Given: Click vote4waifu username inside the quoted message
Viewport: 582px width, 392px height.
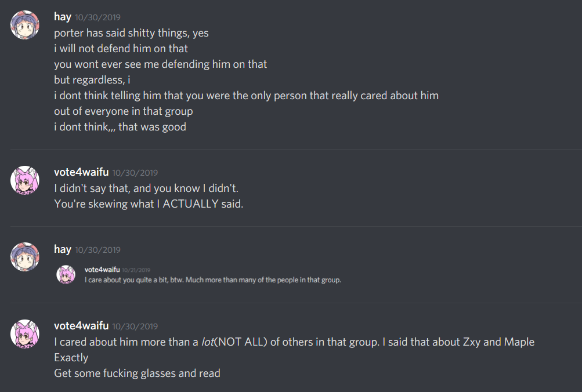Looking at the screenshot, I should coord(102,270).
